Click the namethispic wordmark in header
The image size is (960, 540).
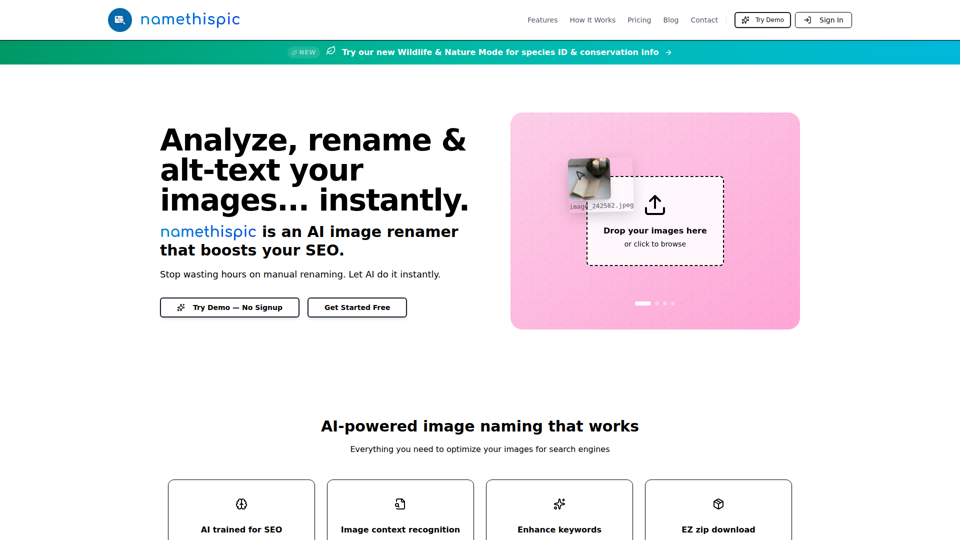click(190, 20)
